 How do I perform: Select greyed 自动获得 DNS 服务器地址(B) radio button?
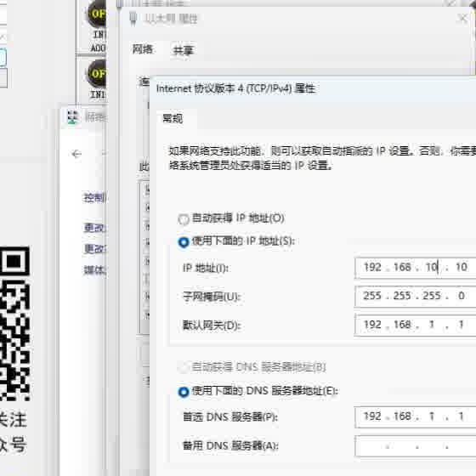[x=184, y=367]
